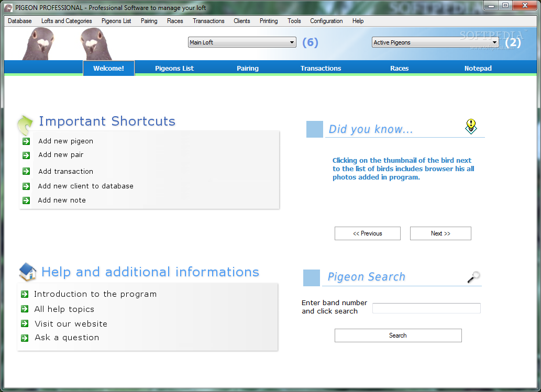Click green arrow icon beside All help topics

25,309
